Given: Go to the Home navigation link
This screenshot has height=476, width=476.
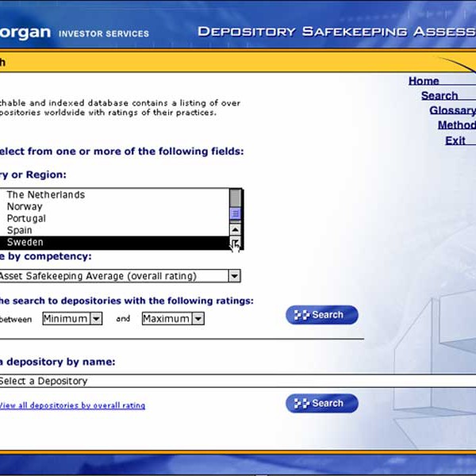Looking at the screenshot, I should [x=424, y=81].
